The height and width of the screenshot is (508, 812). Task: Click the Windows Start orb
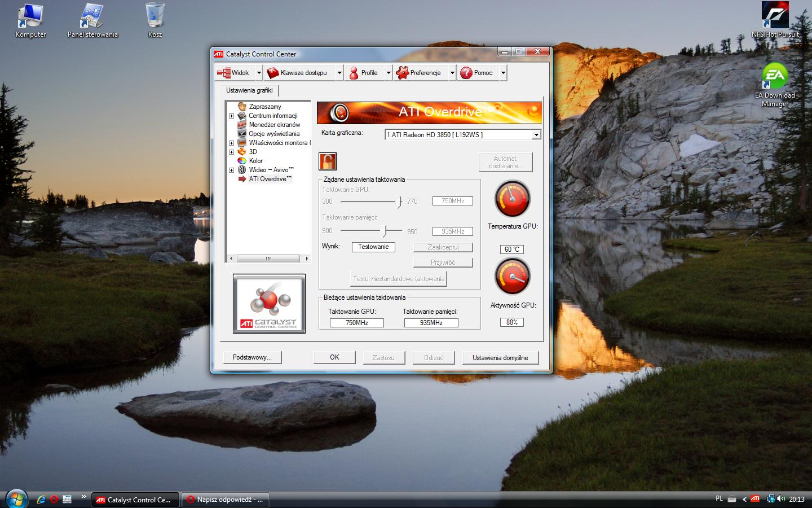click(17, 498)
